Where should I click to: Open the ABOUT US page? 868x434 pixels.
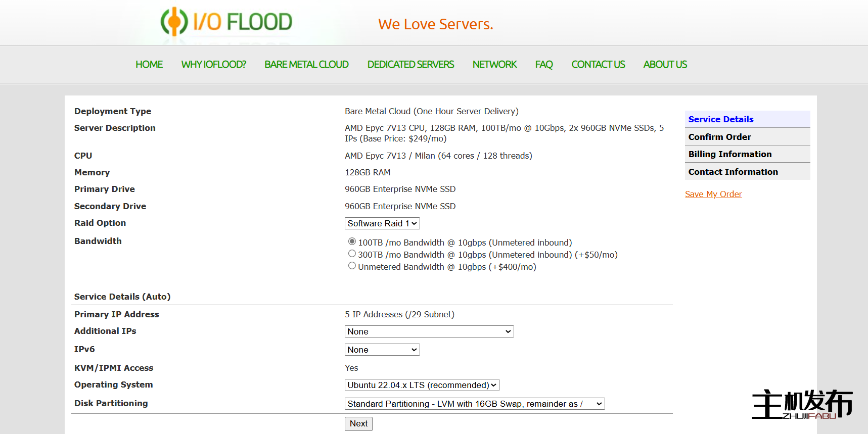[x=665, y=65]
